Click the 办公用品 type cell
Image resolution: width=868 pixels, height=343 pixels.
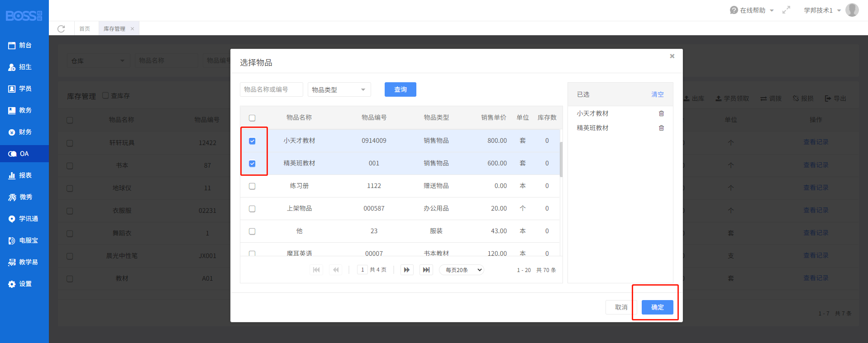click(x=436, y=208)
